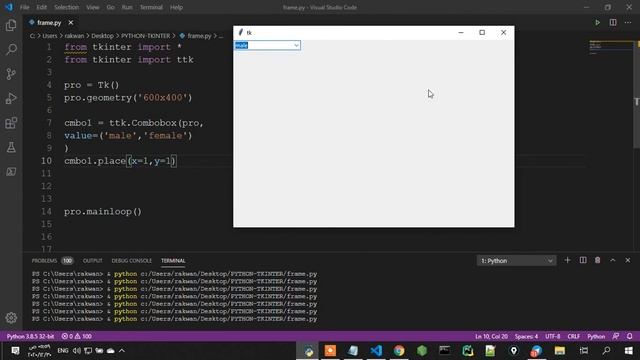The width and height of the screenshot is (640, 360).
Task: Open the notifications bell in the status bar
Action: [x=629, y=336]
